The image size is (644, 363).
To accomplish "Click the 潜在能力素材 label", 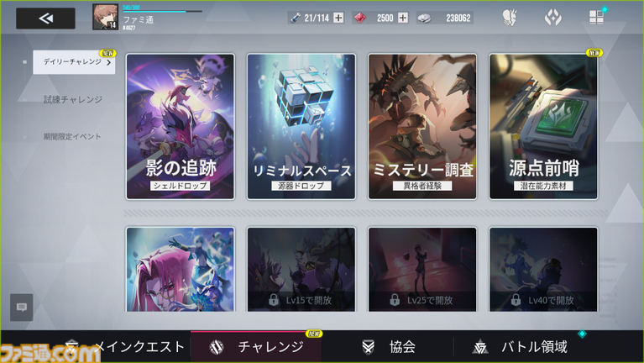I will [x=543, y=186].
